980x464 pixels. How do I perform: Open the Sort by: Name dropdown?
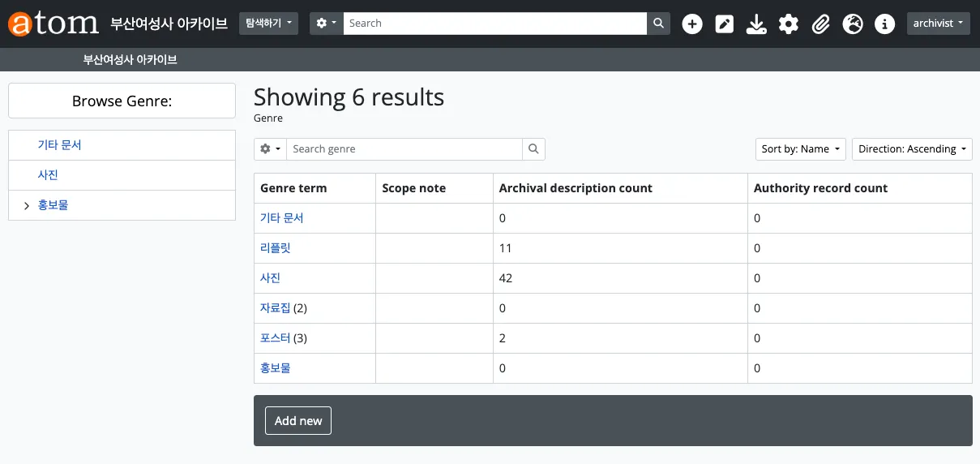point(800,149)
